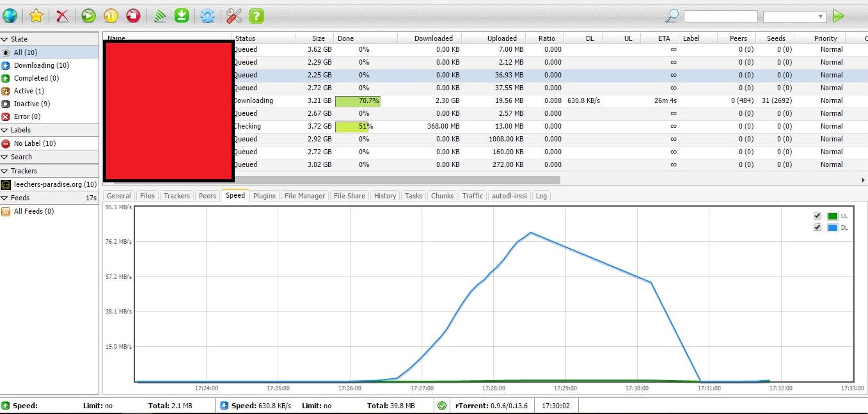Image resolution: width=868 pixels, height=414 pixels.
Task: Open Settings with the blue gear icon
Action: click(207, 16)
